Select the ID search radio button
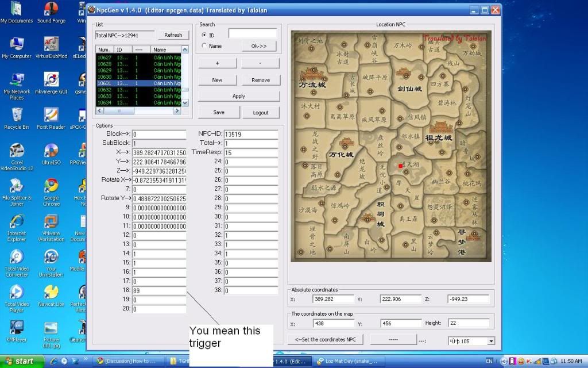The image size is (588, 368). (204, 35)
